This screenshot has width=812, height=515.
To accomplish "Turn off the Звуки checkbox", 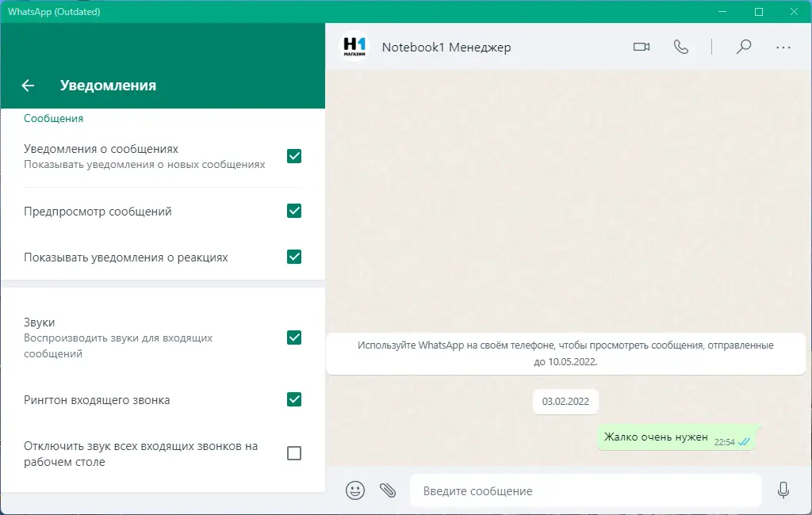I will click(x=294, y=338).
